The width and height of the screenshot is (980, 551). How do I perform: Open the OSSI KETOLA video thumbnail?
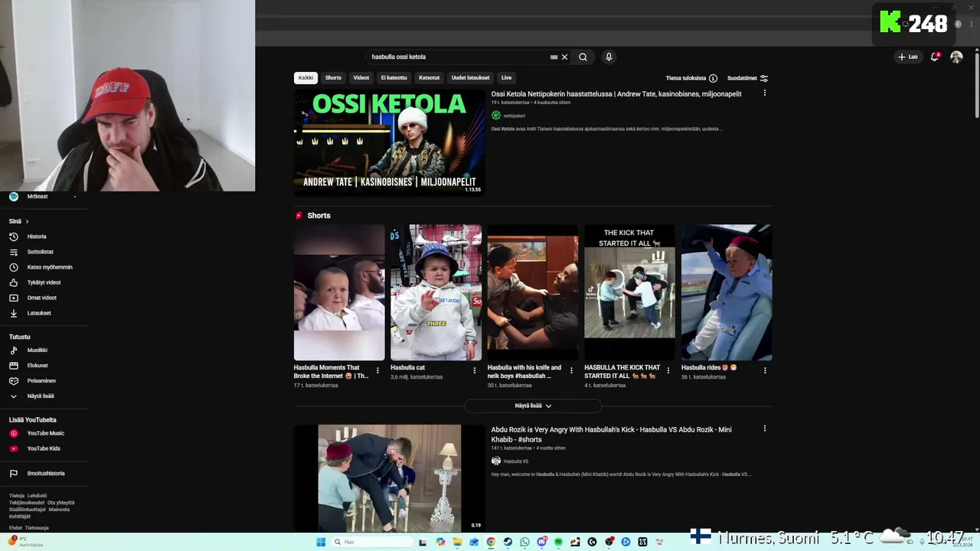point(390,142)
